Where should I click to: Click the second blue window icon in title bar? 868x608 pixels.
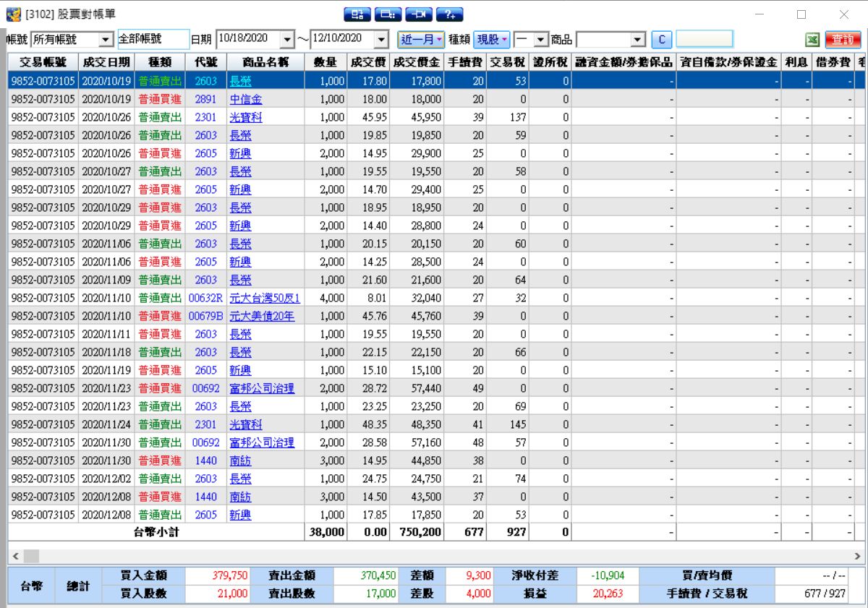click(388, 14)
